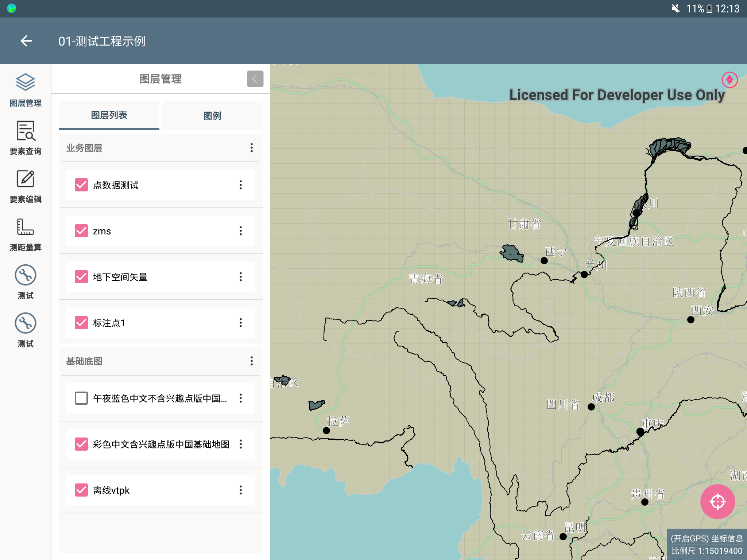Click the compass icon on map
The width and height of the screenshot is (747, 560).
729,79
